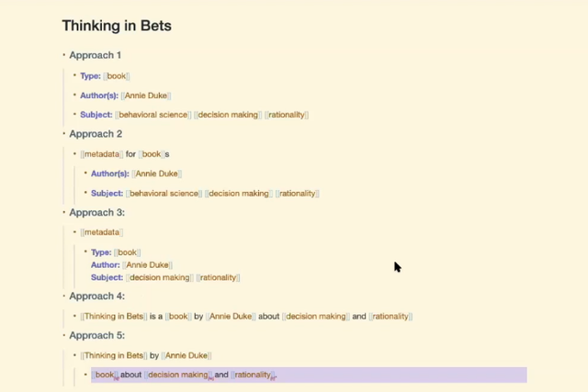Click the Approach 3: block bullet
Viewport: 588px width, 392px height.
(64, 212)
